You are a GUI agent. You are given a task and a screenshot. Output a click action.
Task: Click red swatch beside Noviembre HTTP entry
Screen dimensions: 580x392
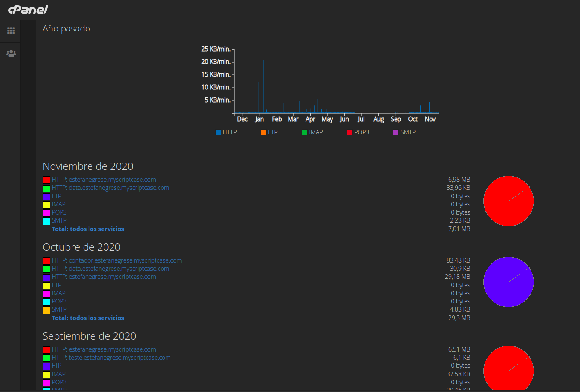[x=46, y=180]
